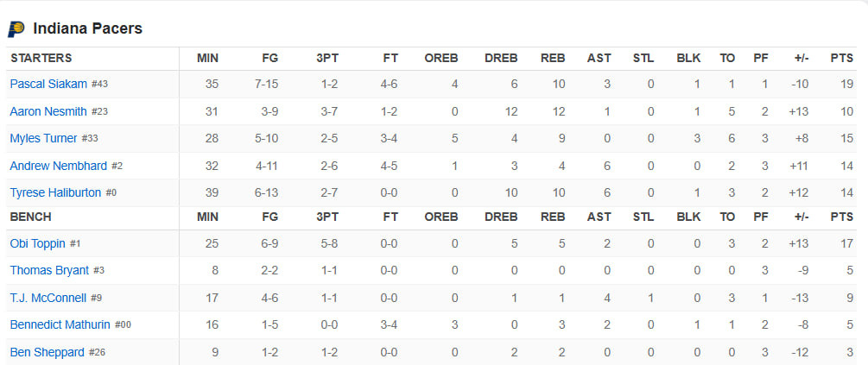Click the PTS column header in starters

pyautogui.click(x=841, y=58)
